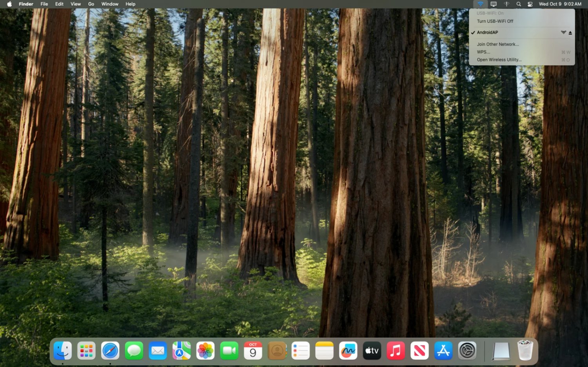Click the eject icon beside AndroidAP

click(570, 33)
